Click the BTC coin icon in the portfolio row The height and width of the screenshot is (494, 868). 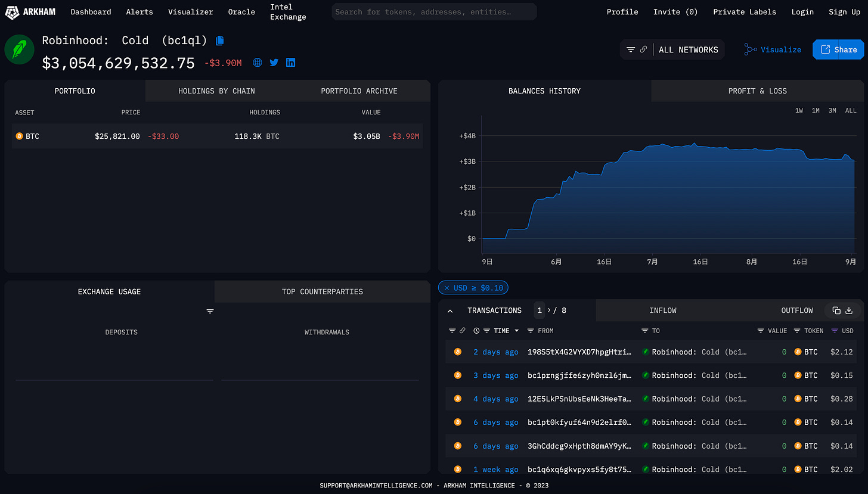pos(19,136)
